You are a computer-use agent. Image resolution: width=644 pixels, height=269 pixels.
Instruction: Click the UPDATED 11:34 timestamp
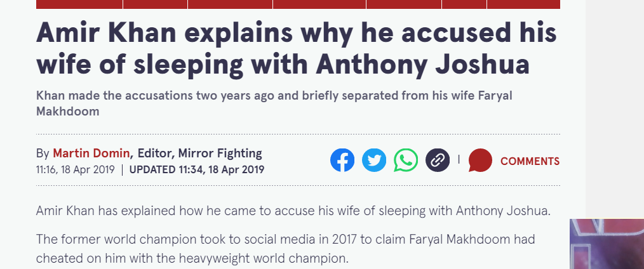197,169
